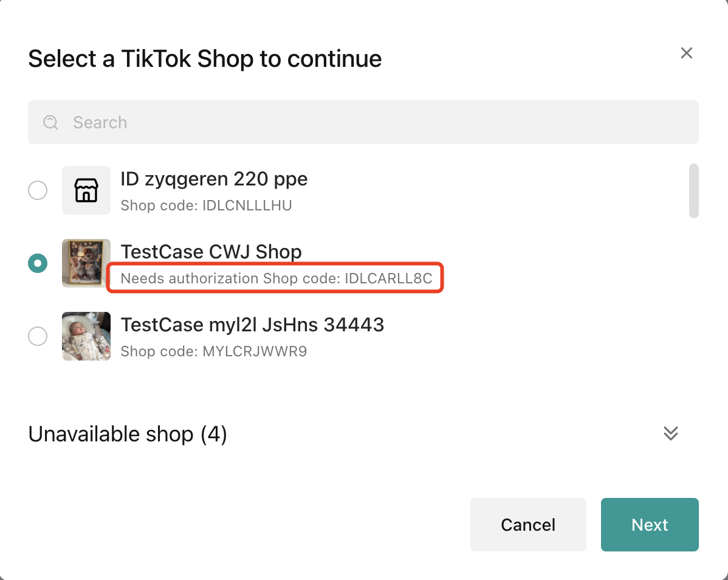Click the storefront icon for ID zyqgeren
This screenshot has width=728, height=580.
86,190
